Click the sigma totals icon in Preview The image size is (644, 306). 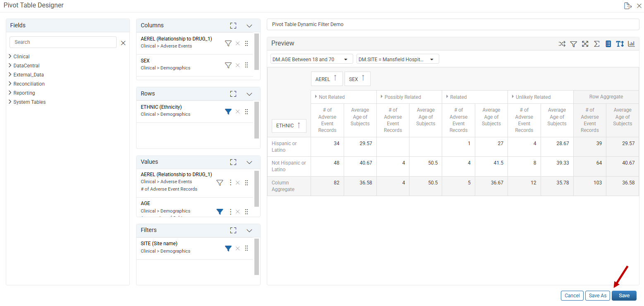(x=596, y=44)
